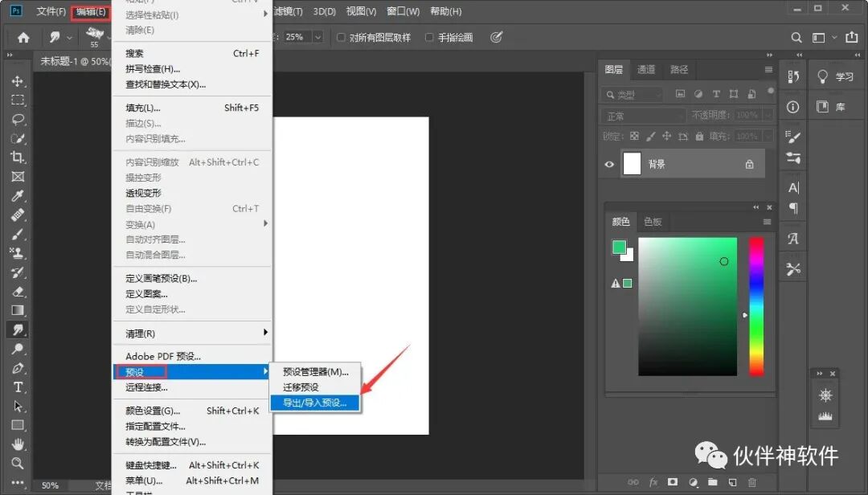Choose 预设管理器(M)... from submenu
868x495 pixels.
(x=315, y=372)
